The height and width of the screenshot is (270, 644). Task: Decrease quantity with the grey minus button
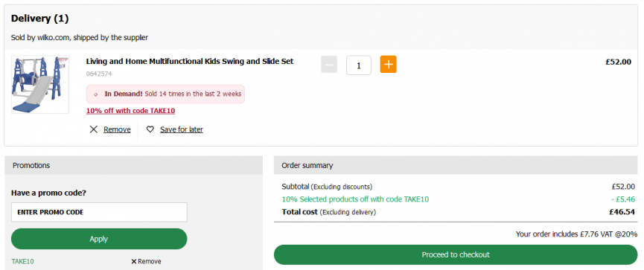tap(329, 65)
